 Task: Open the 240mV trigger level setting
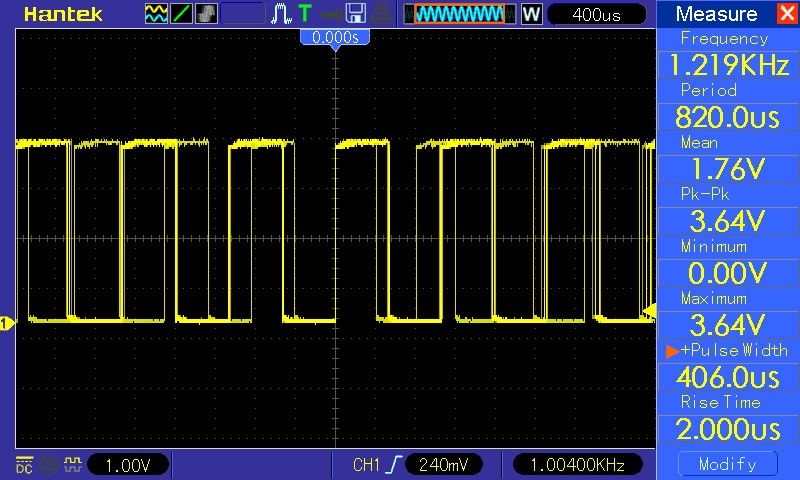click(444, 465)
